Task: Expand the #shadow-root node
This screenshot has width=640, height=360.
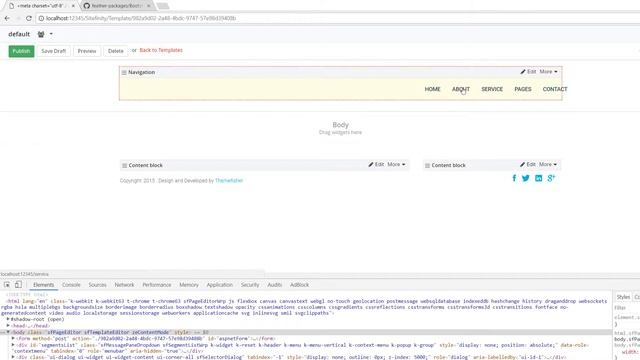Action: [8, 319]
